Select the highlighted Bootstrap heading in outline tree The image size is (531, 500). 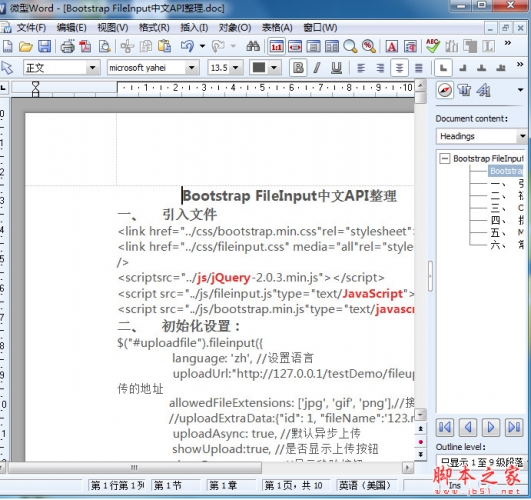click(506, 171)
